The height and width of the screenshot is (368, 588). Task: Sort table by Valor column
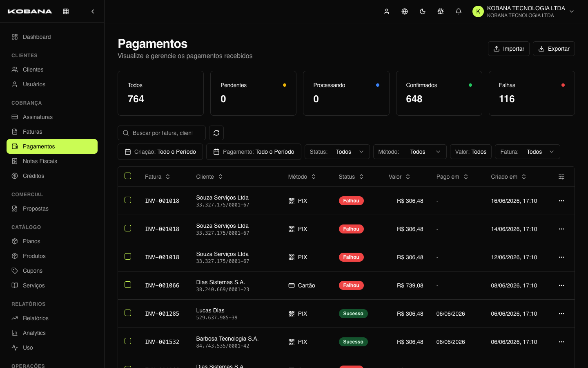pyautogui.click(x=399, y=177)
